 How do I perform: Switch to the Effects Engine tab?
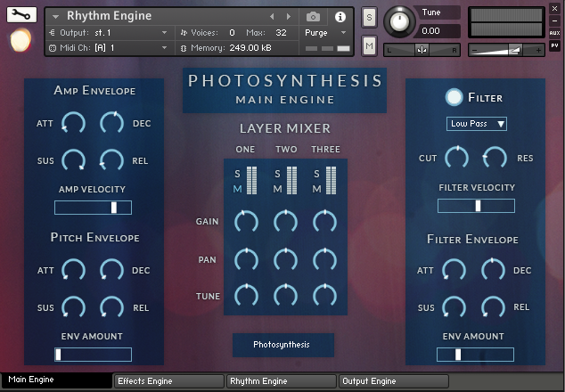pos(169,381)
